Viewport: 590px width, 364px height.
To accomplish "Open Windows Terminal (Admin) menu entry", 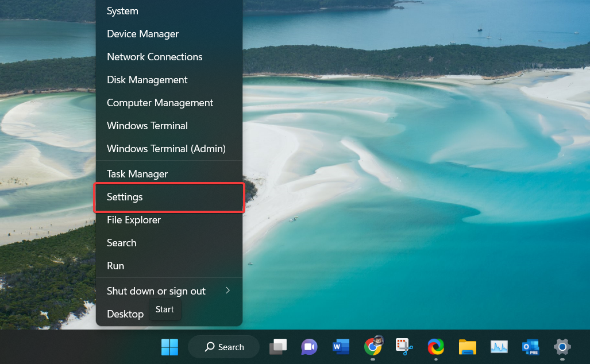I will click(x=166, y=149).
